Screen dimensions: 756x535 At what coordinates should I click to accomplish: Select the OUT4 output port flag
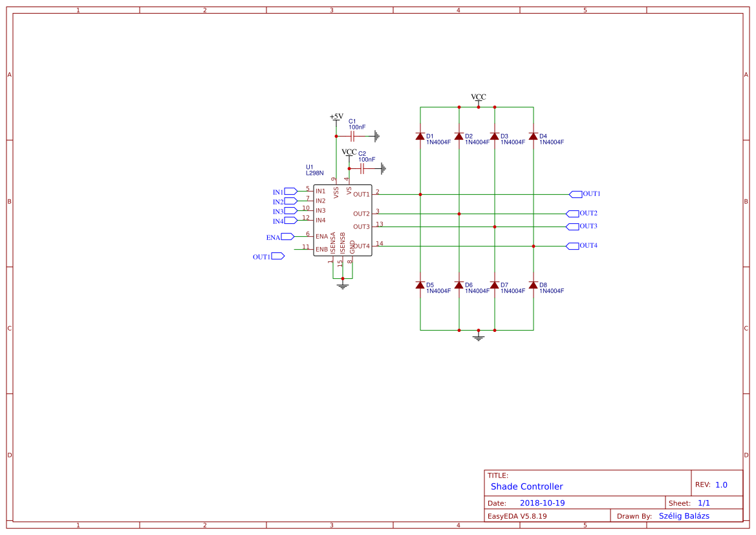point(572,246)
